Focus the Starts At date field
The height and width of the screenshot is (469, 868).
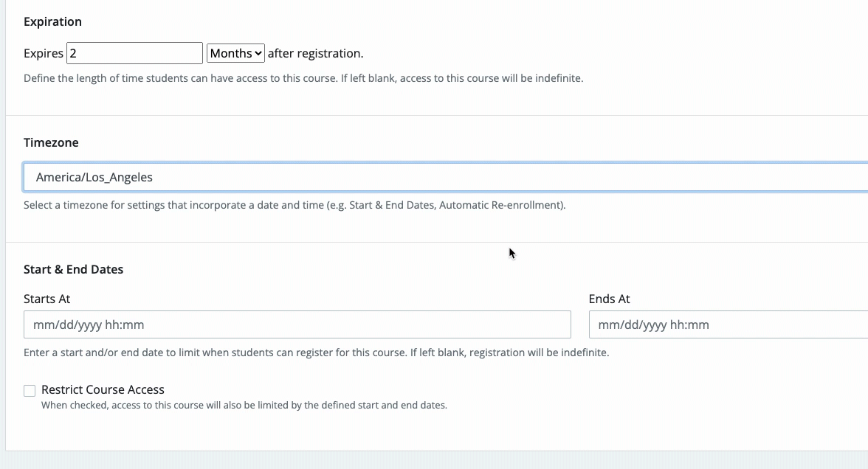coord(297,324)
